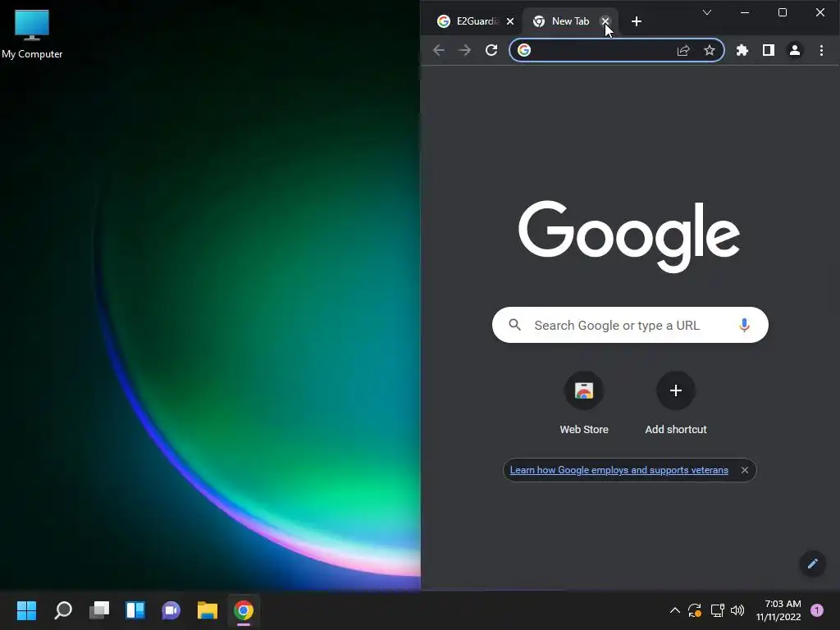Bookmark this tab with the star icon
Image resolution: width=840 pixels, height=630 pixels.
point(710,50)
